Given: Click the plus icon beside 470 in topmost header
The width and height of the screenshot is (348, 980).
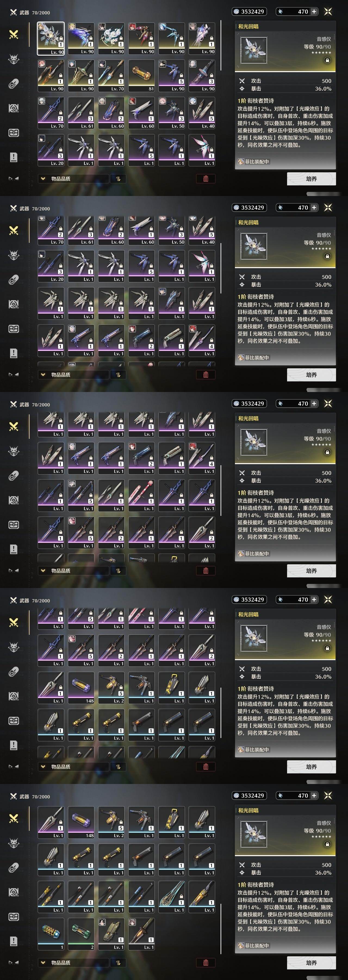Looking at the screenshot, I should pos(314,11).
